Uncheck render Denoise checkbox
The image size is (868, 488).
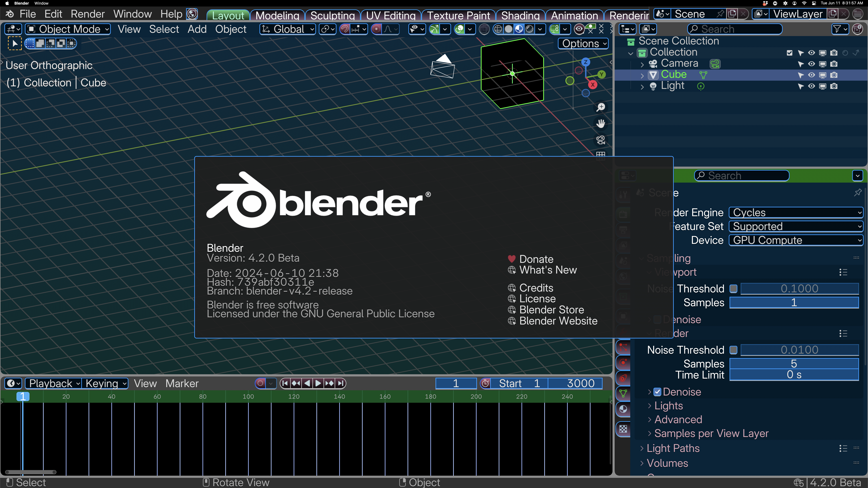tap(657, 392)
